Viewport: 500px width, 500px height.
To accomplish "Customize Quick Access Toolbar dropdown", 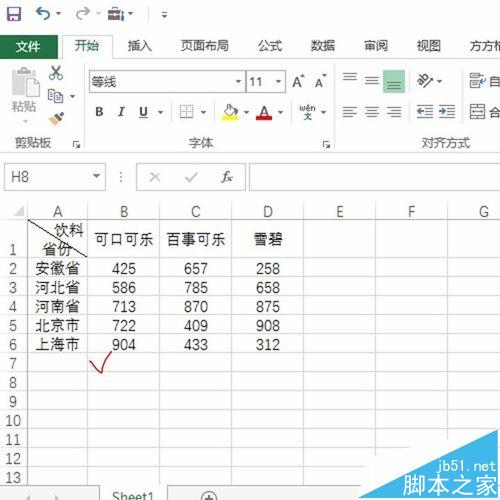I will pos(164,14).
